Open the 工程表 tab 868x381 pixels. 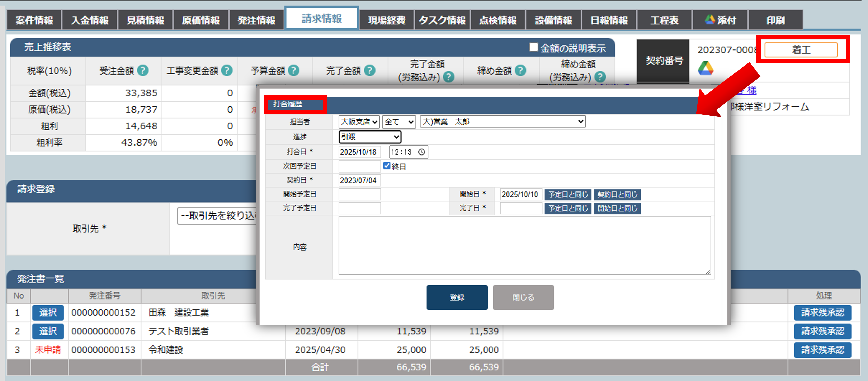664,20
